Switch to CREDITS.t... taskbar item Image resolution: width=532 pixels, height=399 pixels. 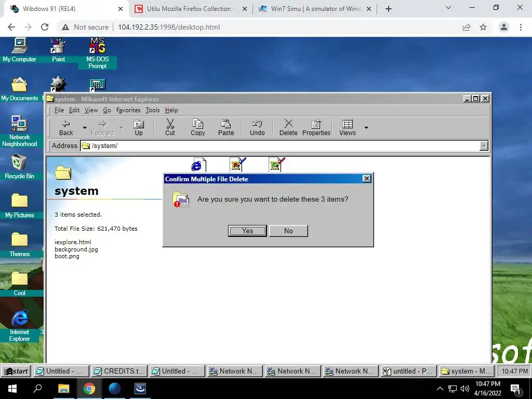click(120, 371)
